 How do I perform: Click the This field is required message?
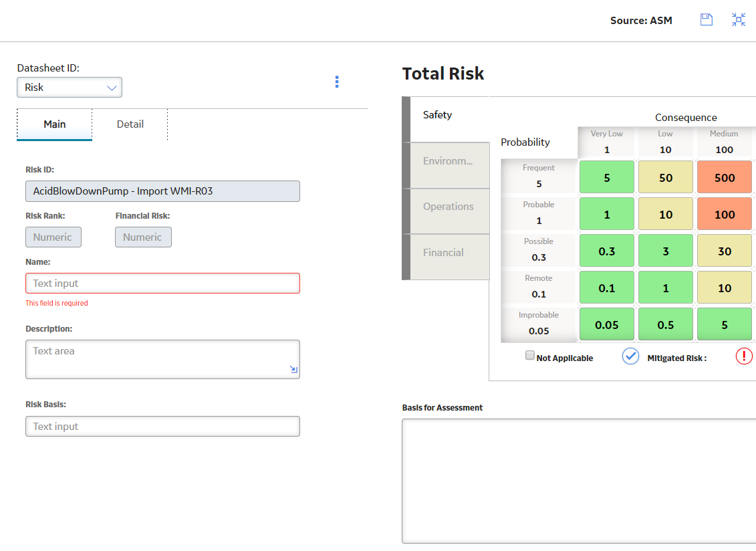click(56, 303)
